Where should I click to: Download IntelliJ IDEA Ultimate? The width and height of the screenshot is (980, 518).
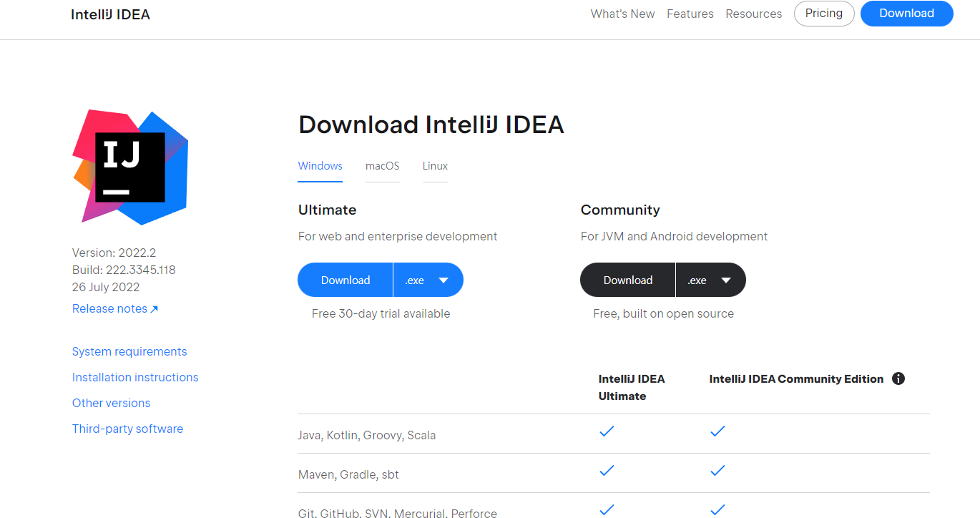pos(346,280)
